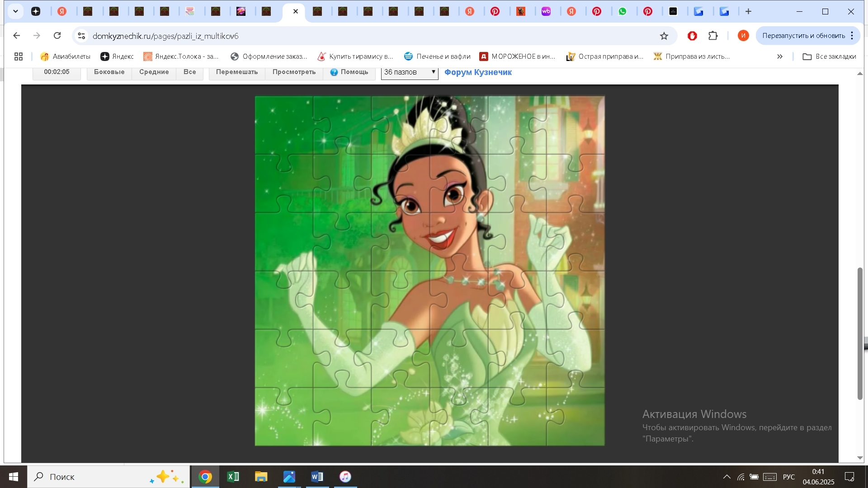The width and height of the screenshot is (868, 488).
Task: Close the active browser tab
Action: click(296, 11)
